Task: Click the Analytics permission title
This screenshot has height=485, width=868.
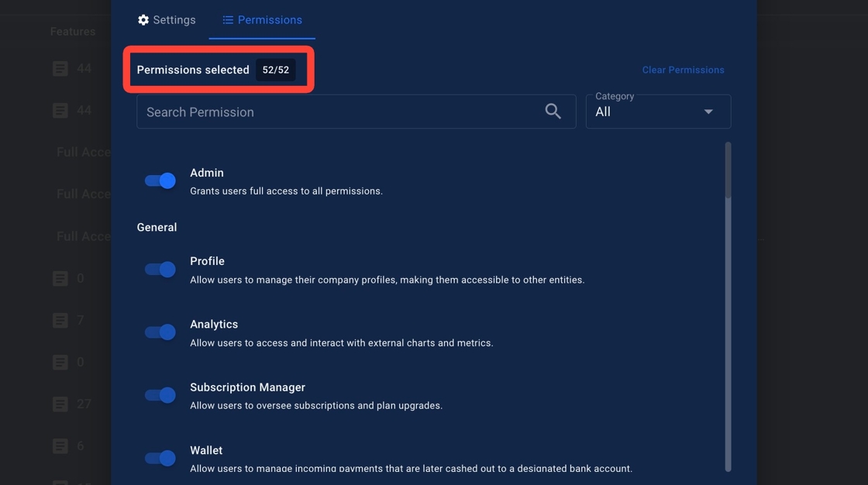Action: [214, 325]
